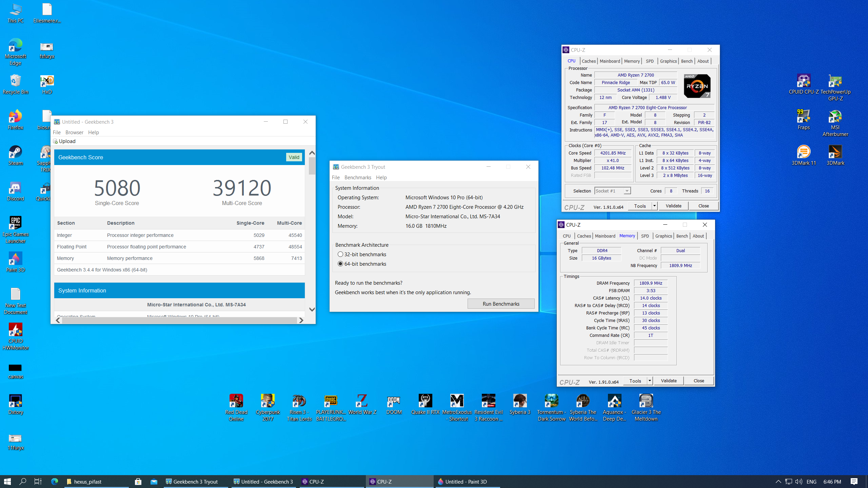The image size is (868, 488).
Task: Click Validate in upper CPU-Z window
Action: click(x=673, y=206)
